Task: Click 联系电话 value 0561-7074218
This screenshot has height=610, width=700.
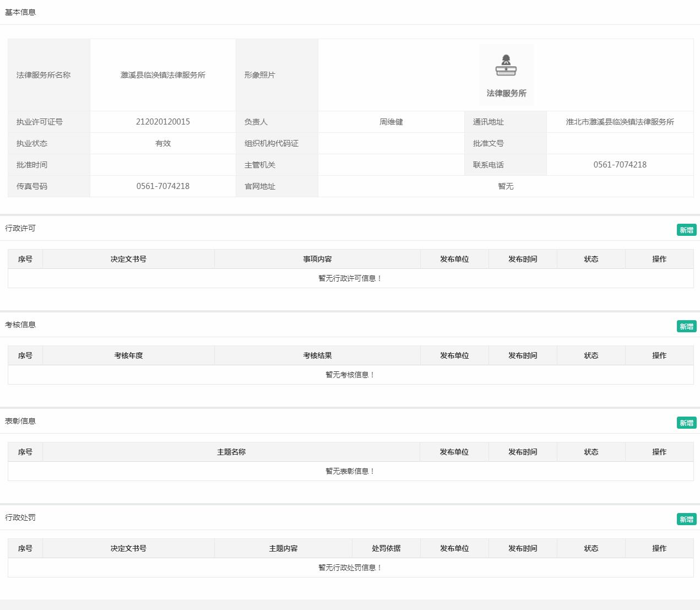Action: 620,165
